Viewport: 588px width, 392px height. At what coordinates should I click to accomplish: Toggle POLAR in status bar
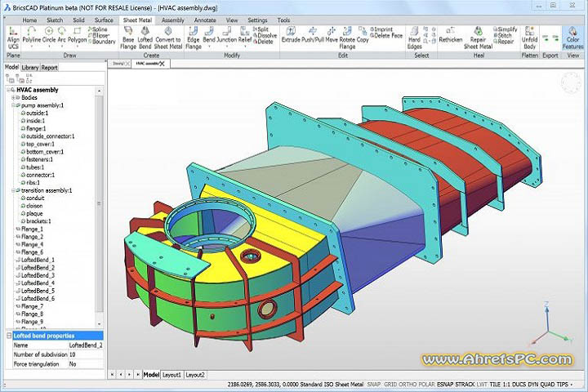[426, 385]
